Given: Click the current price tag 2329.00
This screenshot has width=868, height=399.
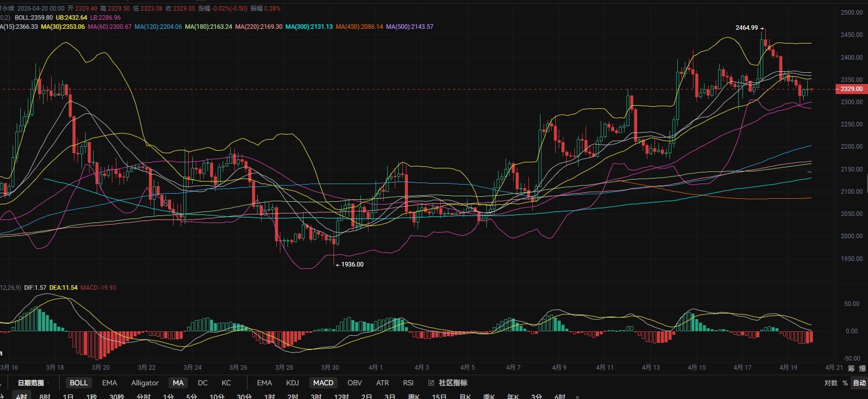Looking at the screenshot, I should (851, 89).
